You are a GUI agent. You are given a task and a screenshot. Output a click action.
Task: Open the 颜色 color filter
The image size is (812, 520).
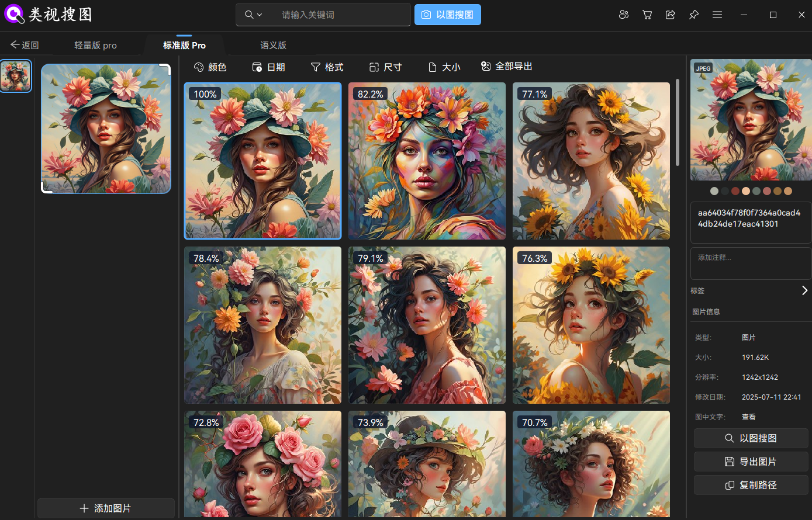(210, 67)
